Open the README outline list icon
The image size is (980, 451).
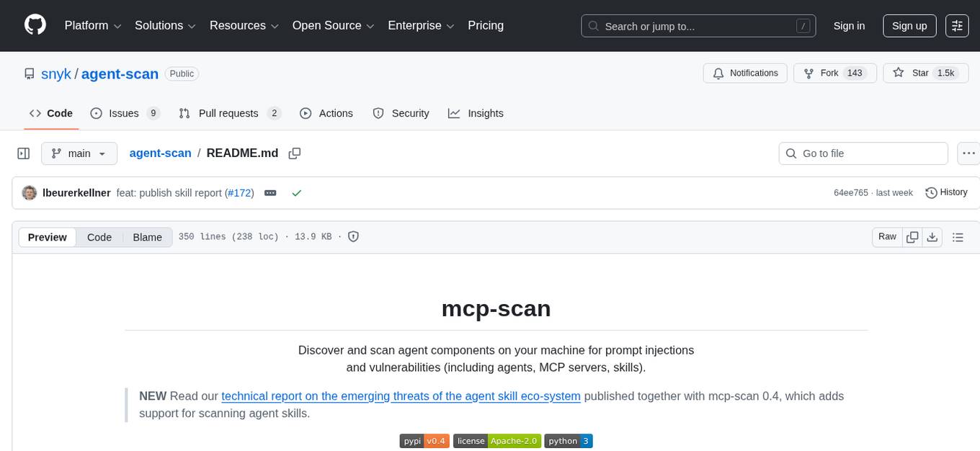pyautogui.click(x=958, y=236)
